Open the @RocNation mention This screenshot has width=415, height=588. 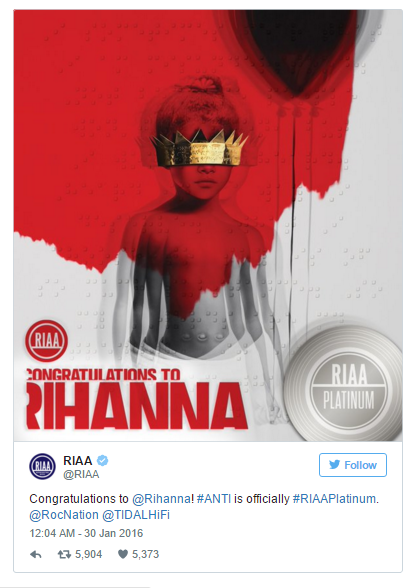tap(64, 515)
